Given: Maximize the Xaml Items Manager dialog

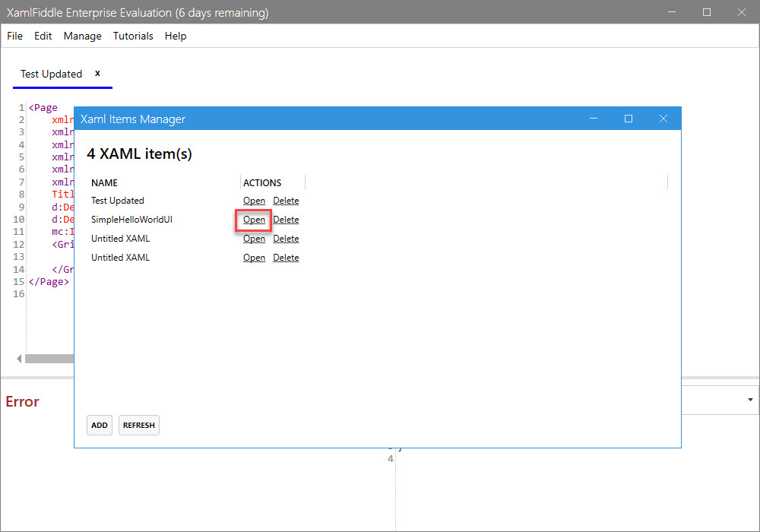Looking at the screenshot, I should (x=629, y=119).
